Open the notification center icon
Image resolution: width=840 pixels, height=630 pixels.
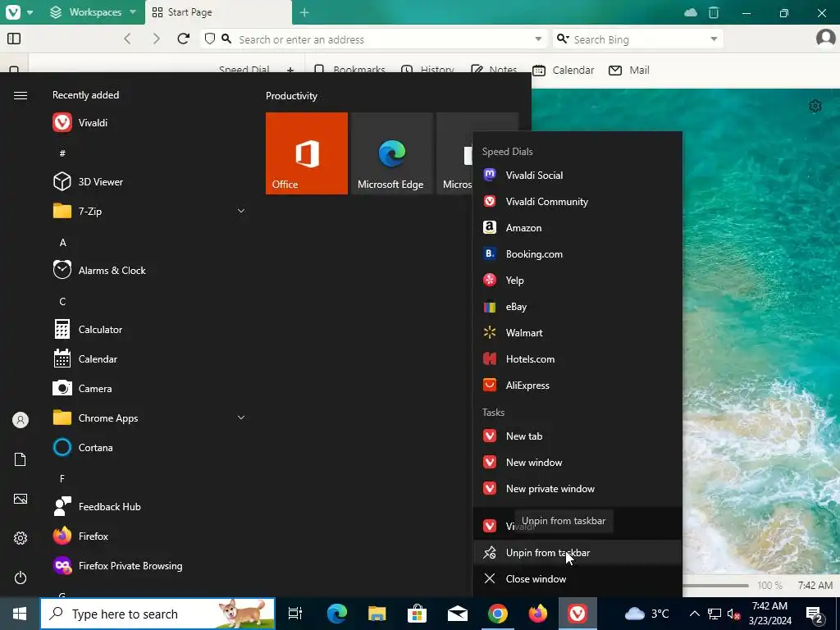pos(815,614)
